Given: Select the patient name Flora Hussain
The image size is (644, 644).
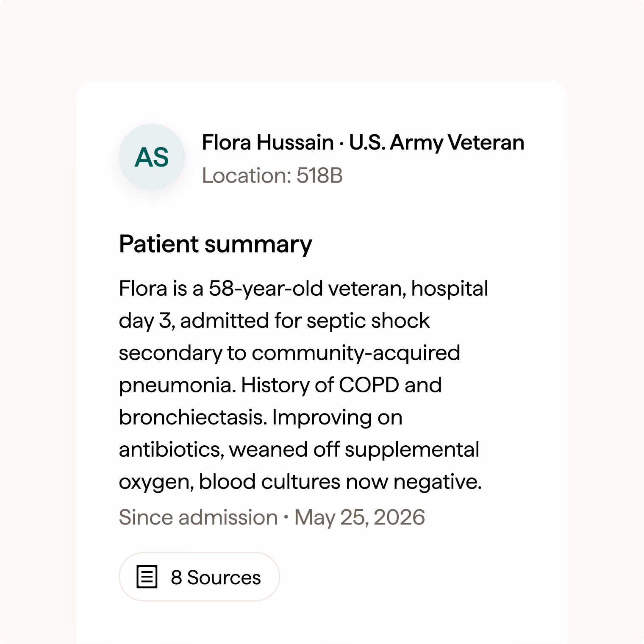Looking at the screenshot, I should pos(268,142).
